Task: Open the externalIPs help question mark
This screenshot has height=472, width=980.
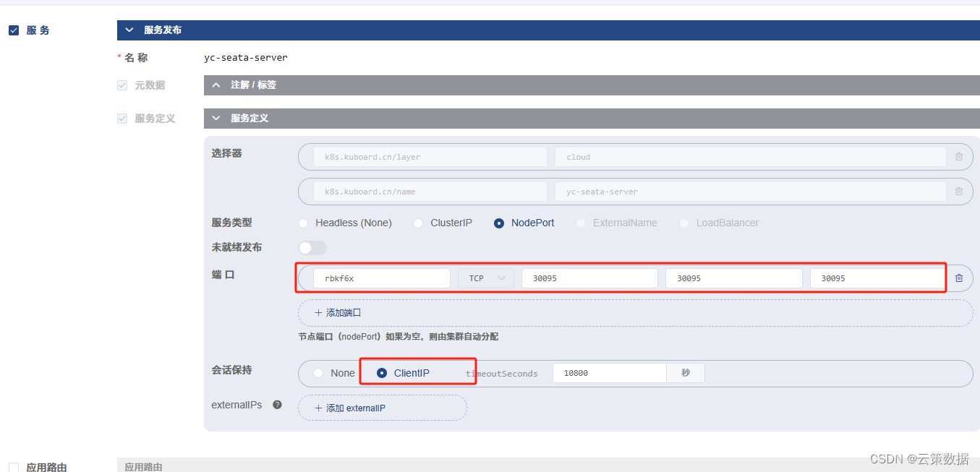Action: 278,405
